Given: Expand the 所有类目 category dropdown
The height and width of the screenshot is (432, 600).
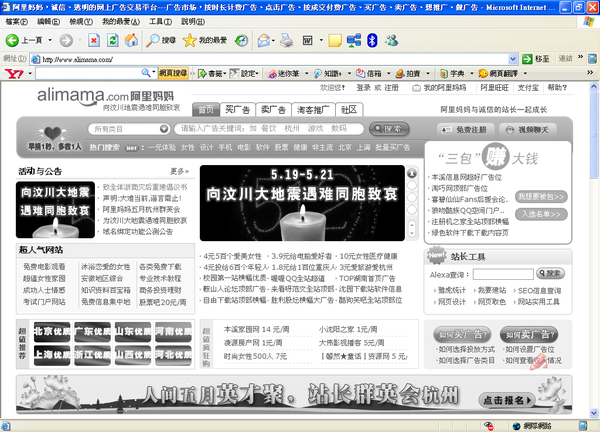Looking at the screenshot, I should click(x=164, y=129).
